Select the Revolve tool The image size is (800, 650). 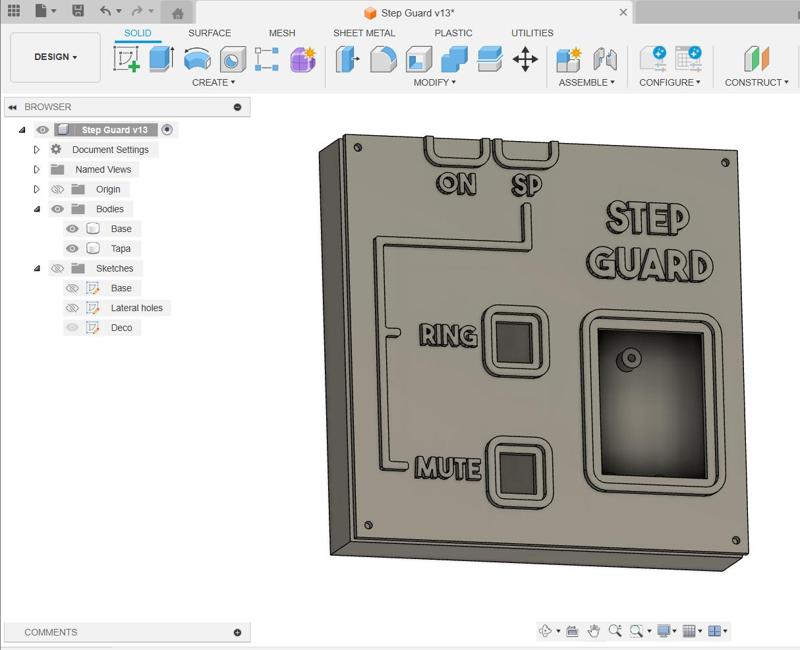[197, 60]
